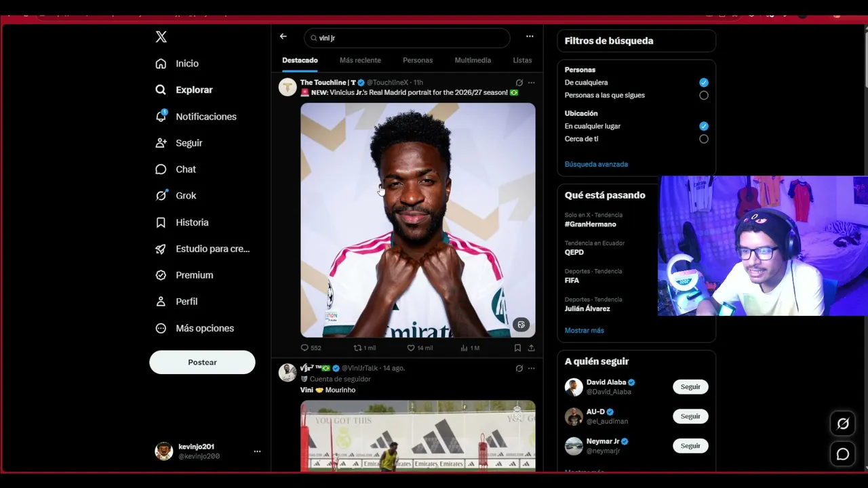
Task: Open FIFA trend
Action: (572, 281)
